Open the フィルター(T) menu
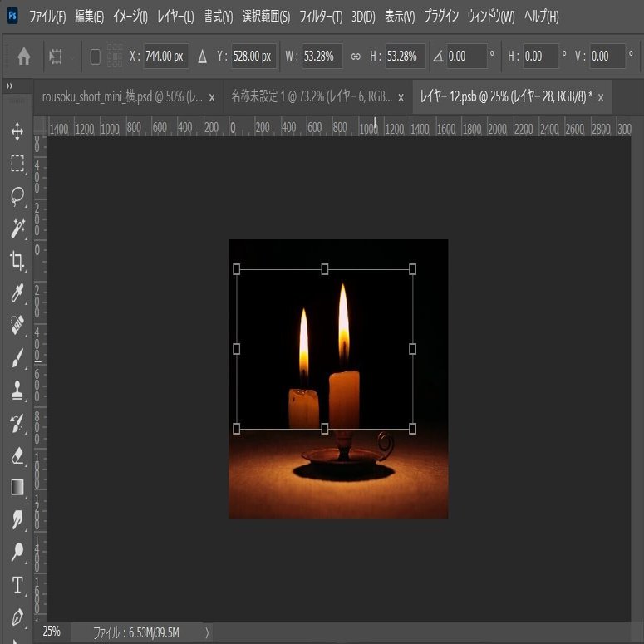Viewport: 644px width, 644px height. click(321, 17)
